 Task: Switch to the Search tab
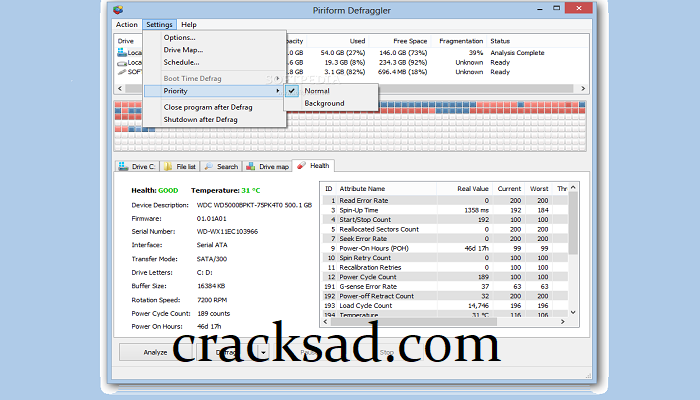click(221, 167)
